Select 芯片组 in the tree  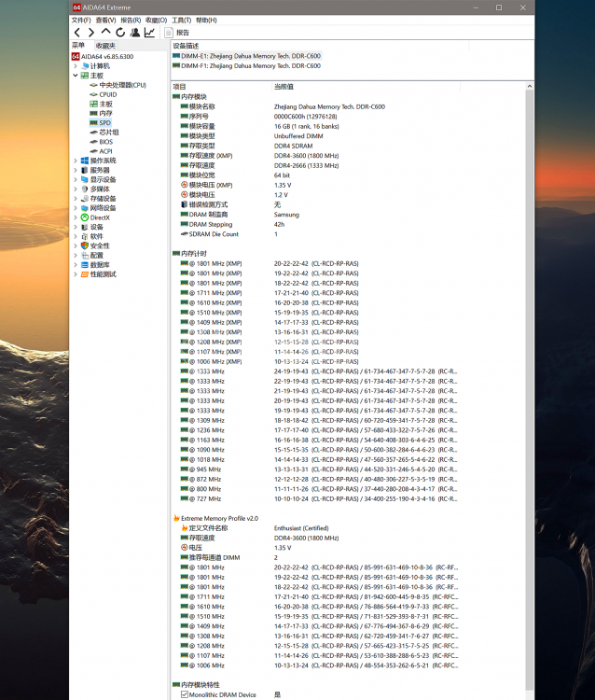[x=109, y=133]
